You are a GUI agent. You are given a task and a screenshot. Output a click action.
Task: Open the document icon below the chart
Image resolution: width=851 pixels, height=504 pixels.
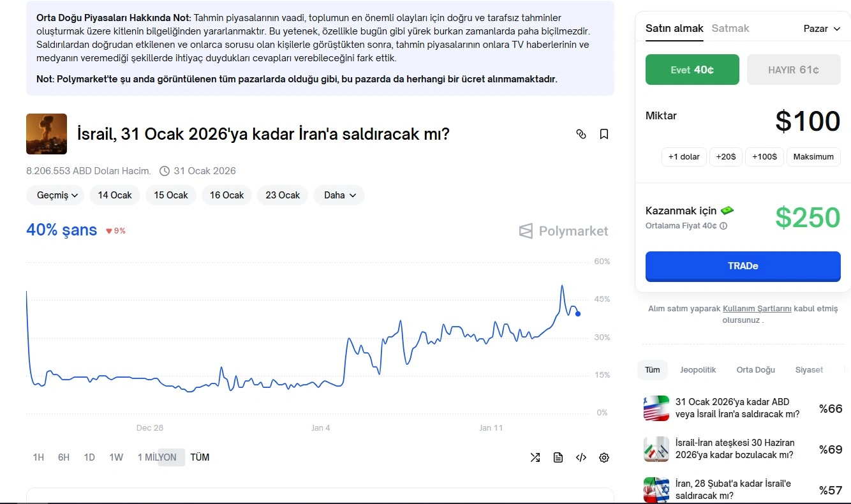click(x=558, y=457)
